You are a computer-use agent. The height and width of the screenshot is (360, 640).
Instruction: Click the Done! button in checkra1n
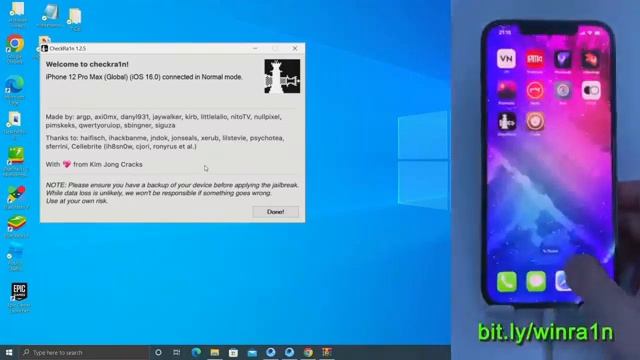[x=276, y=212]
